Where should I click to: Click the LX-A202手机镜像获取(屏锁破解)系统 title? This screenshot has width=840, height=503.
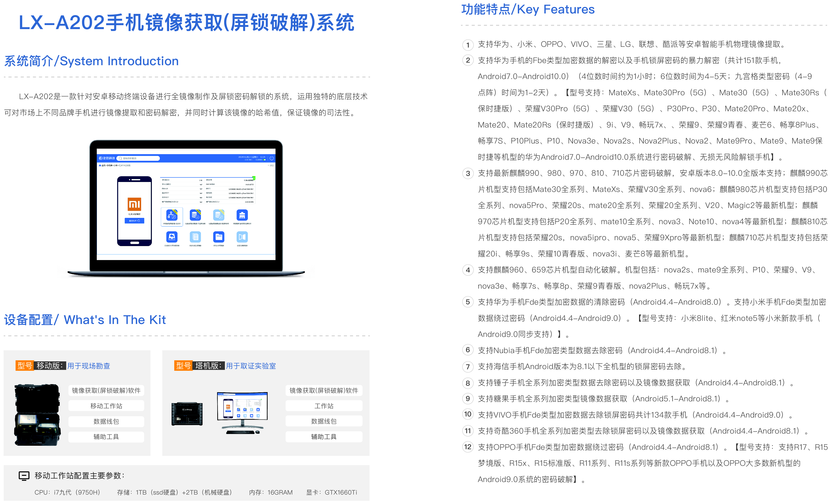(186, 22)
